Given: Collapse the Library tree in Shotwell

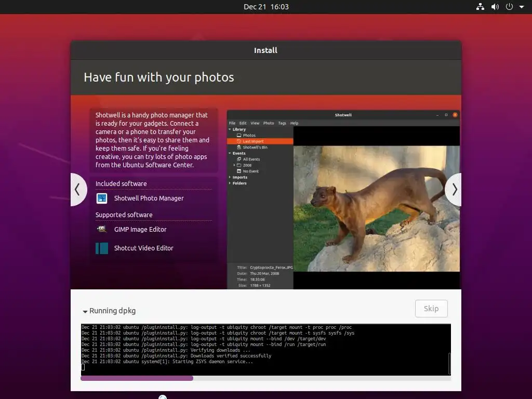Looking at the screenshot, I should tap(230, 129).
